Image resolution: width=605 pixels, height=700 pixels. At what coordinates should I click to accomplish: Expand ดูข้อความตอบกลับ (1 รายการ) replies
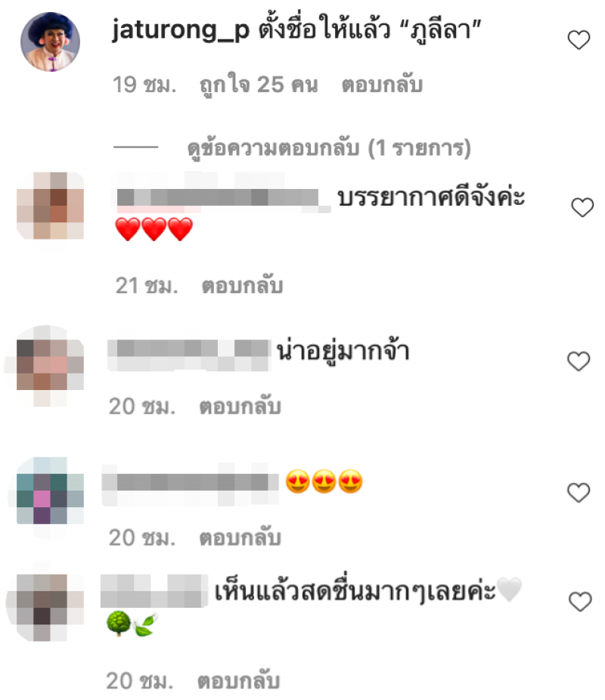[329, 148]
